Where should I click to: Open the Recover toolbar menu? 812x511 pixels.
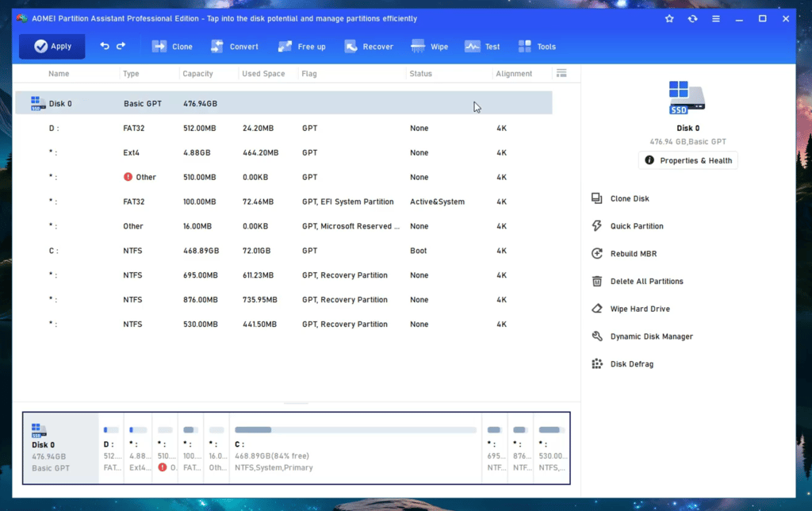[369, 47]
